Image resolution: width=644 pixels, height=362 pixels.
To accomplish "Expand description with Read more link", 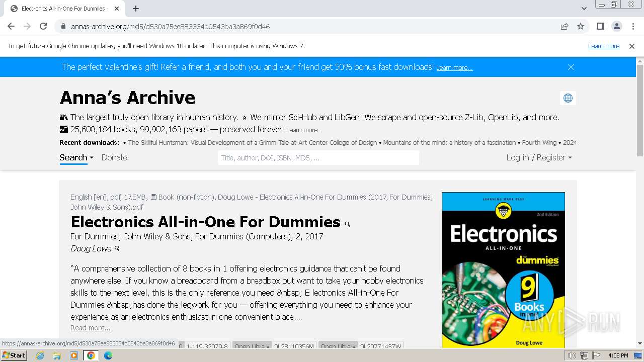I will pos(90,328).
